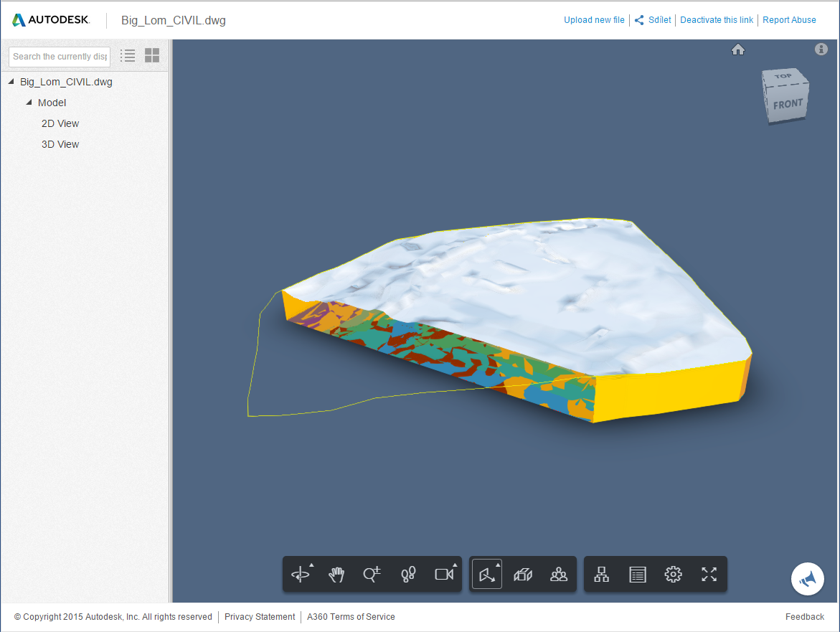Image resolution: width=840 pixels, height=632 pixels.
Task: Return to home view
Action: click(x=738, y=49)
